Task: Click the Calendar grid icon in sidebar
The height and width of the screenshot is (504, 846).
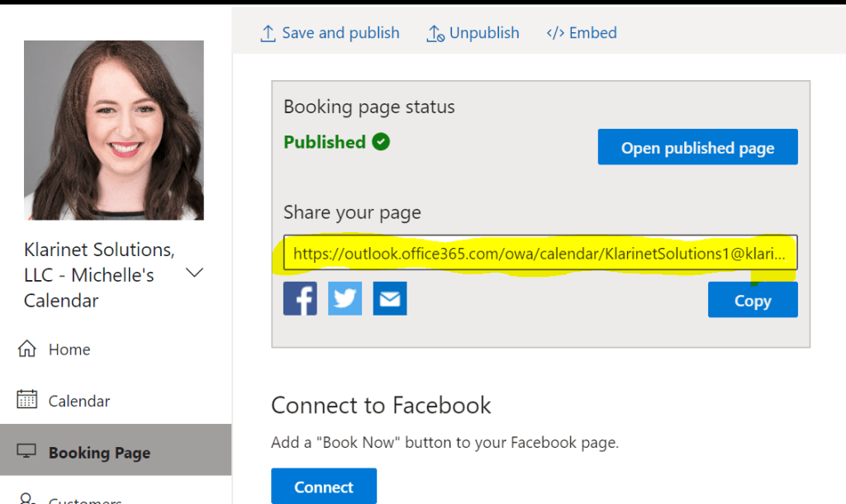Action: coord(26,401)
